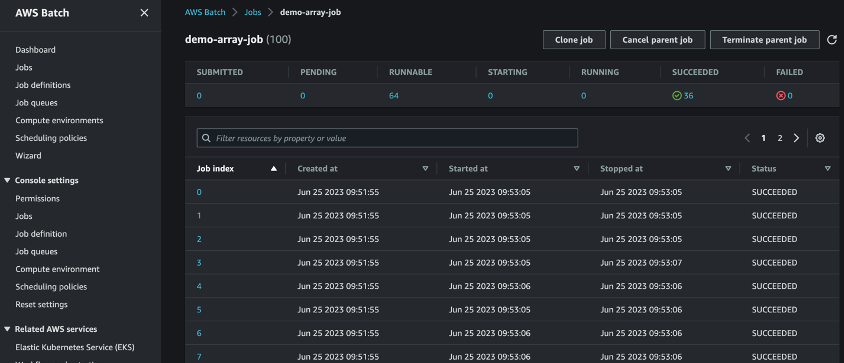
Task: Refresh the demo-array-job details
Action: (832, 40)
